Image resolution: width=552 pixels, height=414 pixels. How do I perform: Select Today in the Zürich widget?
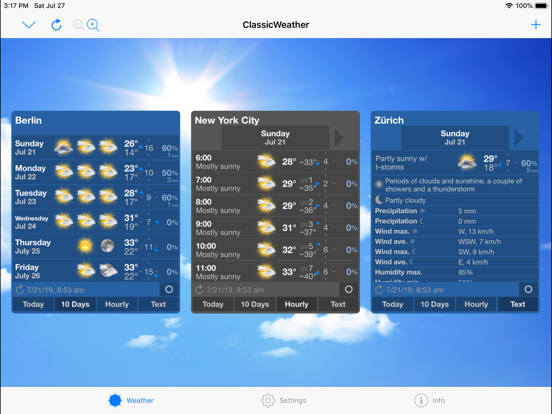coord(393,304)
